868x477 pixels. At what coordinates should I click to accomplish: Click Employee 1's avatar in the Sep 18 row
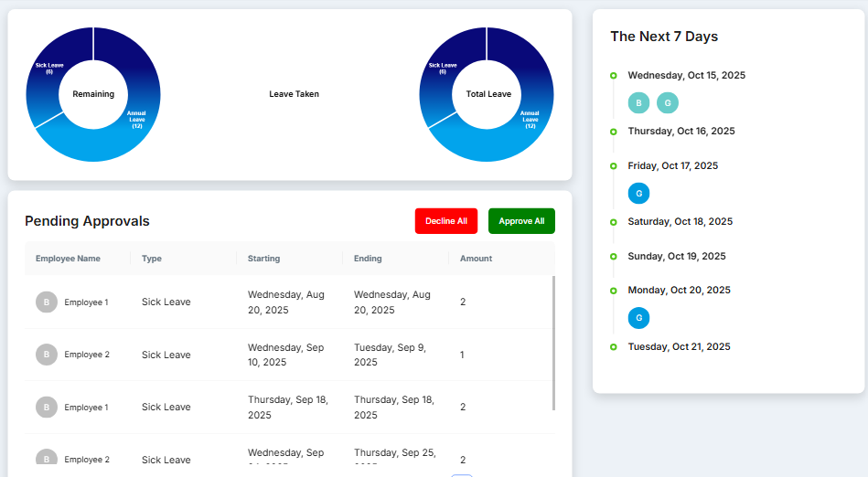pos(47,407)
